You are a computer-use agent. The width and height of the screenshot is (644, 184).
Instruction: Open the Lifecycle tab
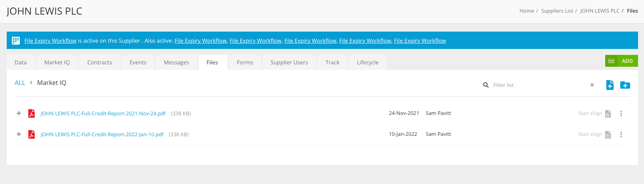click(x=368, y=62)
